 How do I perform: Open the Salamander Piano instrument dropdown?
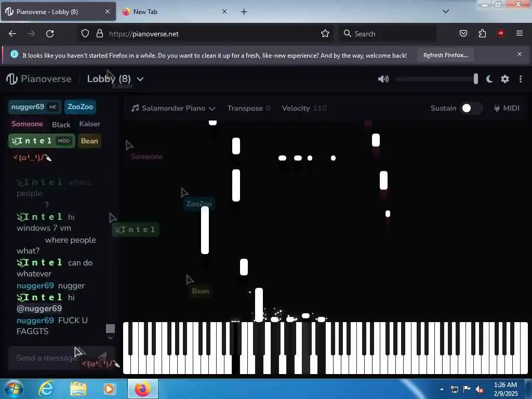pos(174,108)
